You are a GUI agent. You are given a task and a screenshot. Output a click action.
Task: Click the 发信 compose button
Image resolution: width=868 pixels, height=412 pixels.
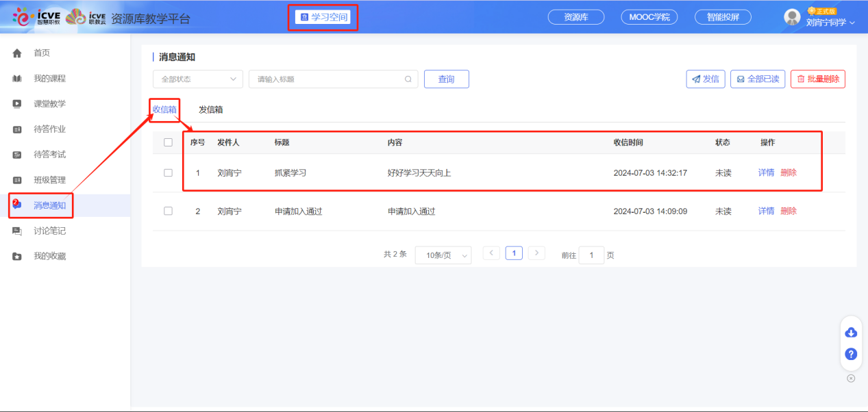tap(705, 79)
